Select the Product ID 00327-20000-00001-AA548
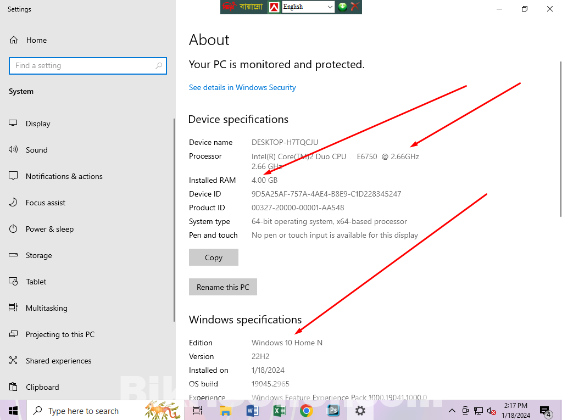Screen dimensions: 562x420 click(x=298, y=207)
